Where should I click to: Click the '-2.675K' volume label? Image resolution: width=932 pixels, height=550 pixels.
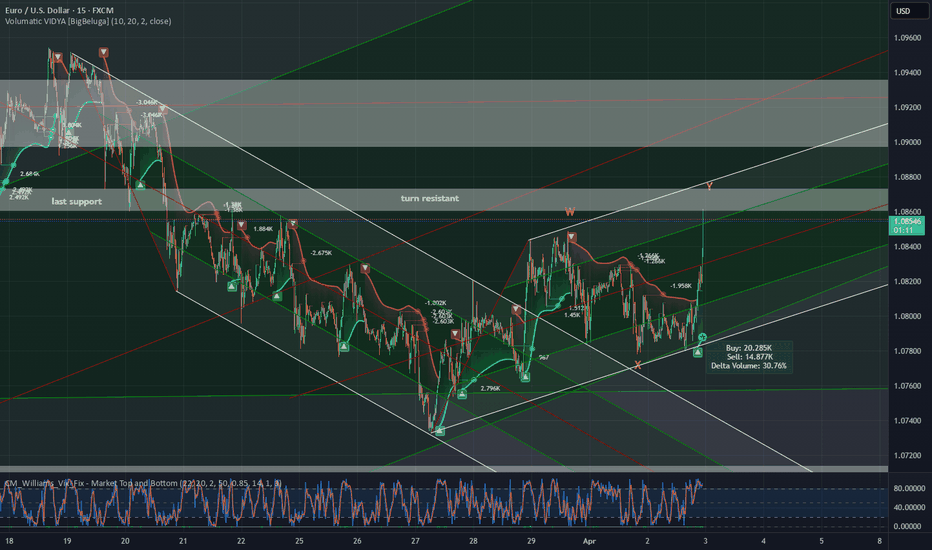click(322, 253)
